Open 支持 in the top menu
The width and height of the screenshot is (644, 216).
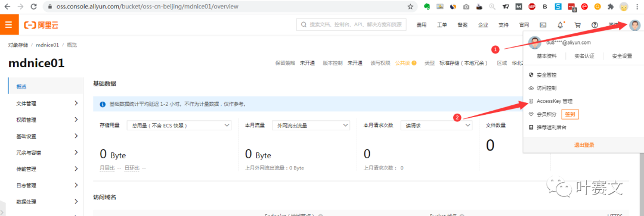503,25
